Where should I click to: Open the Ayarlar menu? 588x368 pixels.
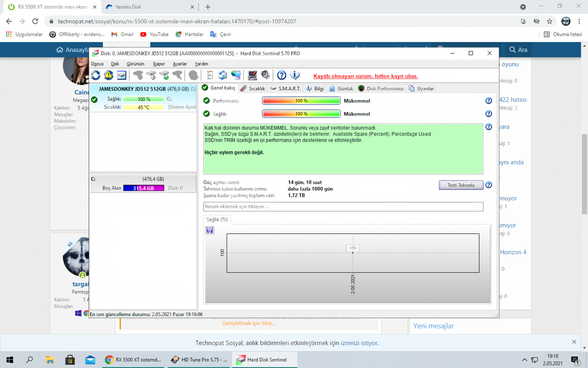tap(180, 64)
